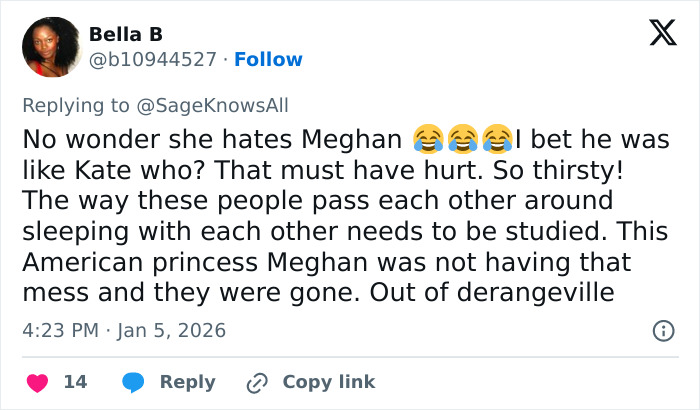Click the chain link icon
Screen dimensions: 700x410
[x=257, y=382]
